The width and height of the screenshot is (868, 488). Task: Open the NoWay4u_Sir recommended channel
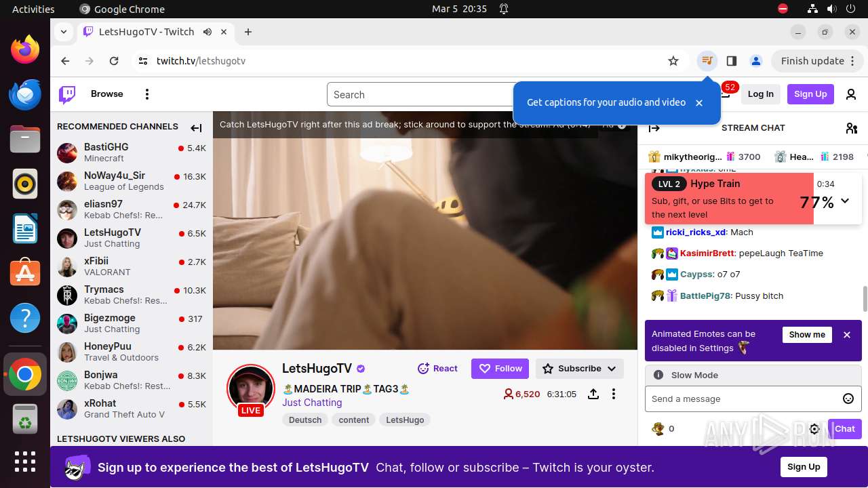[x=132, y=181]
